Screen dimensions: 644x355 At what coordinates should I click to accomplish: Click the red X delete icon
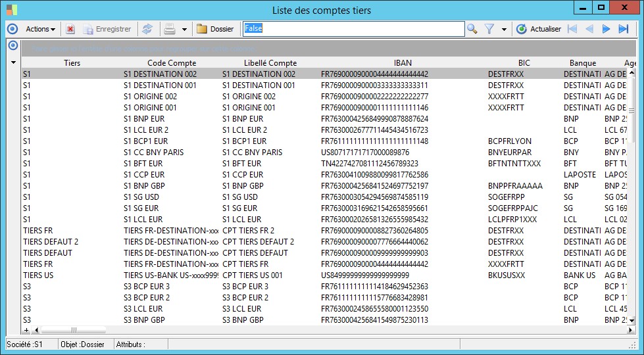pos(70,29)
